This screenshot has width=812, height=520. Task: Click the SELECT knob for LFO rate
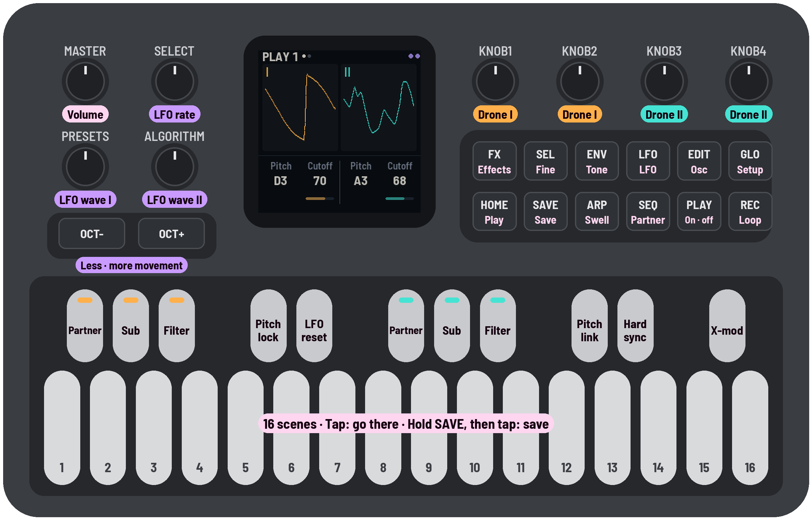pyautogui.click(x=174, y=81)
